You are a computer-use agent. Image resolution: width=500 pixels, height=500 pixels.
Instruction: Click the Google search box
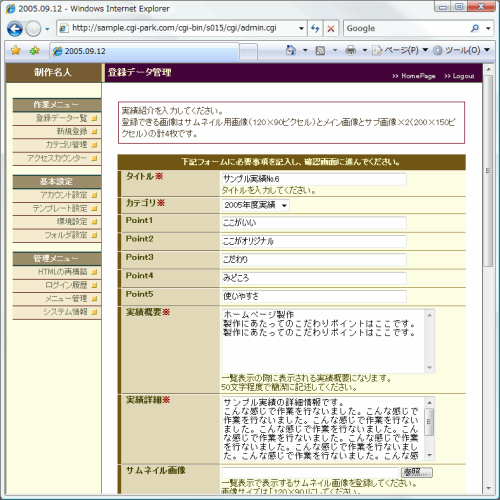(x=407, y=28)
